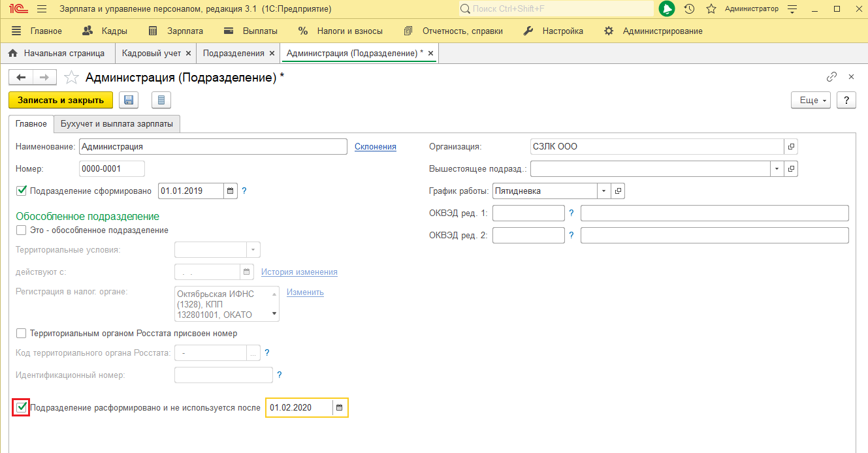Click the Начальная страница home tab
This screenshot has width=868, height=453.
click(56, 54)
